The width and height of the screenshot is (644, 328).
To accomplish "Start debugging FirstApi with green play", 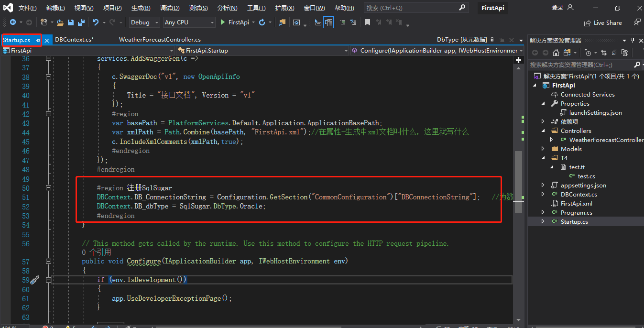I will coord(223,22).
